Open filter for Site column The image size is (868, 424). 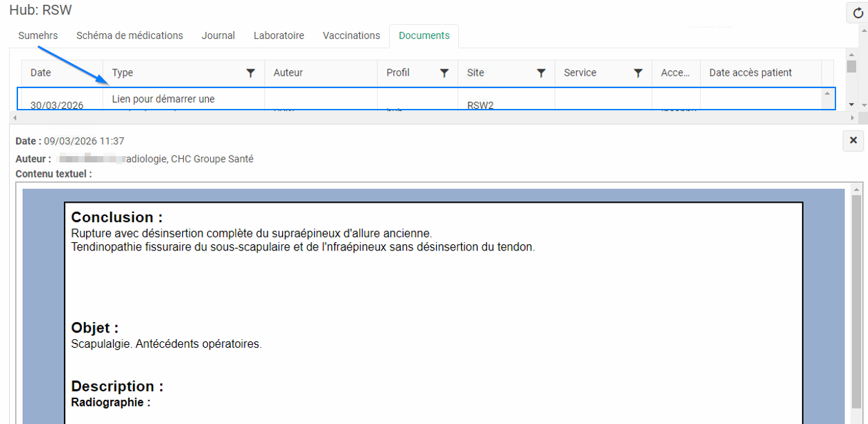[541, 73]
